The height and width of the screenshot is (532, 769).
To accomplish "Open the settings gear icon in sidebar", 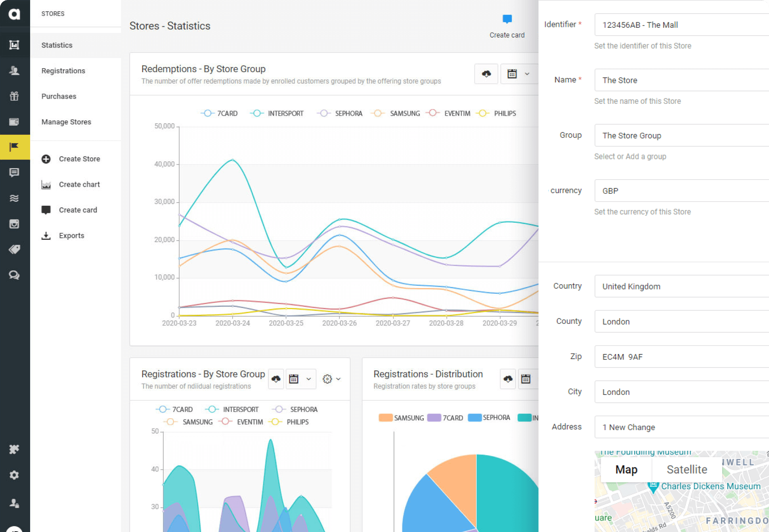I will 14,475.
